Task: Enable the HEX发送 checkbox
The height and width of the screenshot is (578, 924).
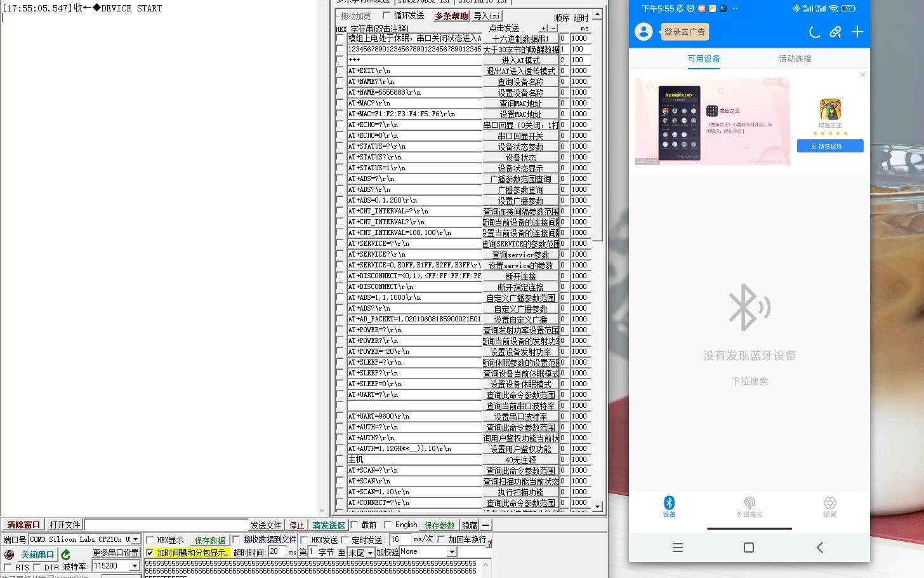Action: (304, 540)
